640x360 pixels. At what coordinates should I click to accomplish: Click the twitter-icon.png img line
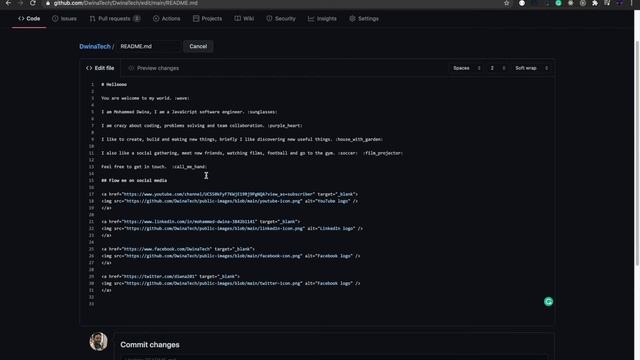pos(231,283)
